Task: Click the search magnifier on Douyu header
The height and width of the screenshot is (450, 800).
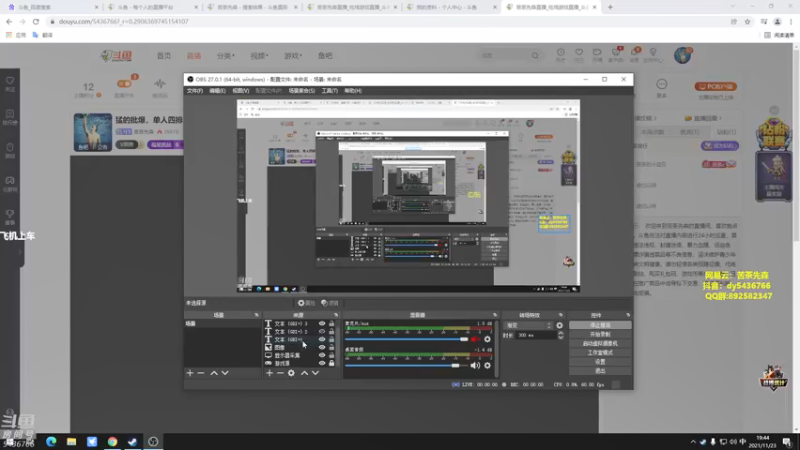Action: point(535,56)
